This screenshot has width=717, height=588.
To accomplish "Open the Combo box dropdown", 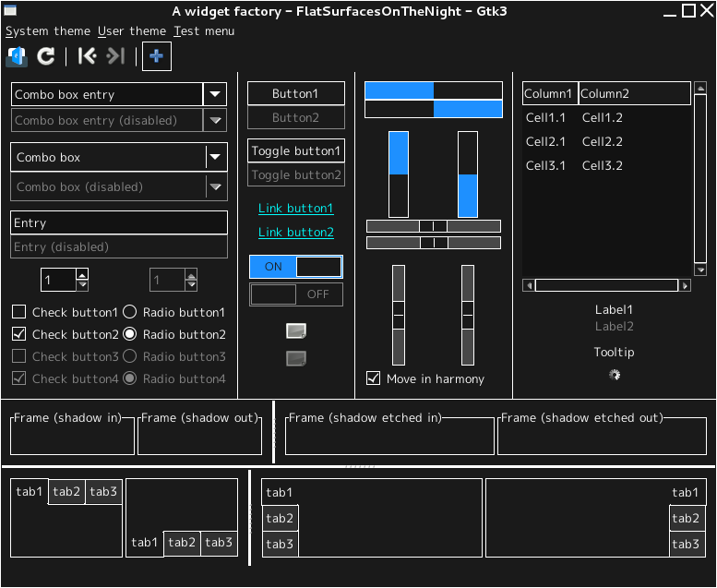I will point(119,157).
